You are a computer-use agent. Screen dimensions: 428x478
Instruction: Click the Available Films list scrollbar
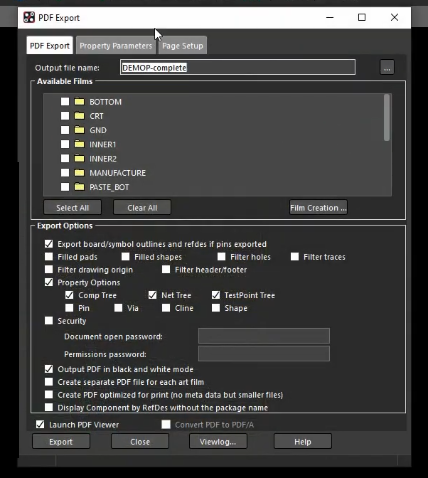coord(387,117)
